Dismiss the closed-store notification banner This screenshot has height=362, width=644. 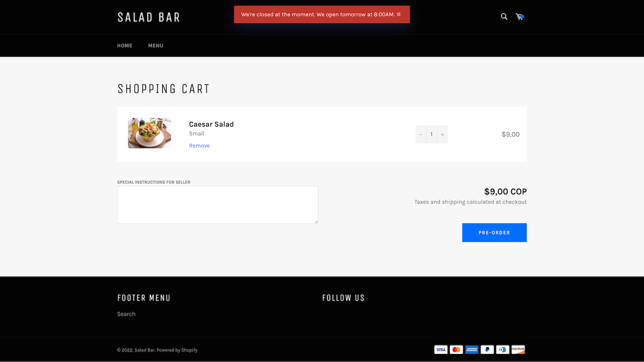click(399, 14)
